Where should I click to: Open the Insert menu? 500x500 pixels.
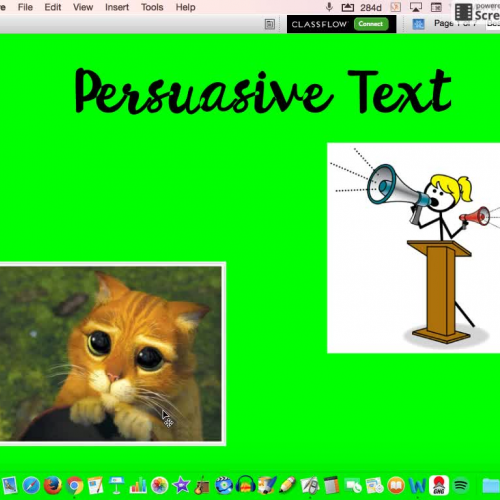117,7
